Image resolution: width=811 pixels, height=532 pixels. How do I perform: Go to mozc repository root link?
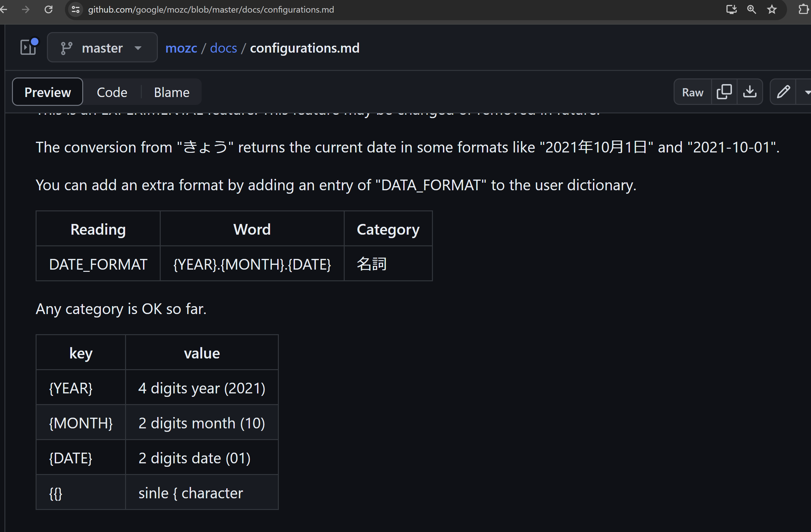click(x=181, y=48)
